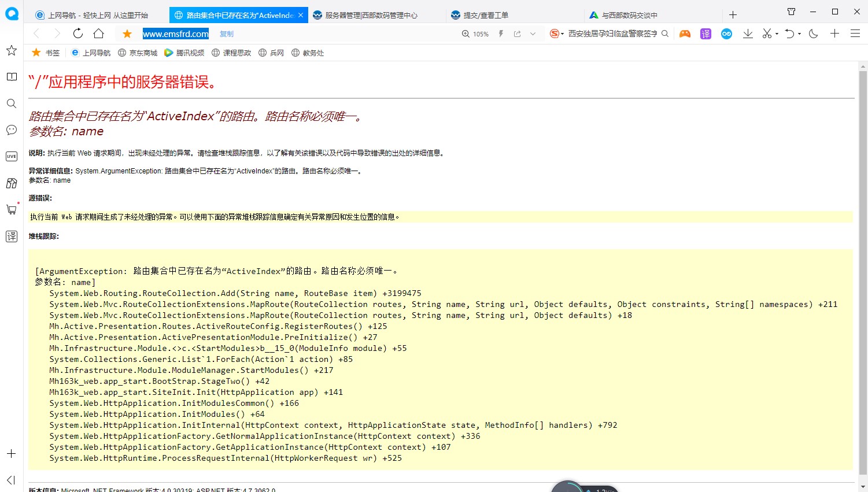The height and width of the screenshot is (492, 868).
Task: Click the www.emsfrd.com address field
Action: [176, 34]
